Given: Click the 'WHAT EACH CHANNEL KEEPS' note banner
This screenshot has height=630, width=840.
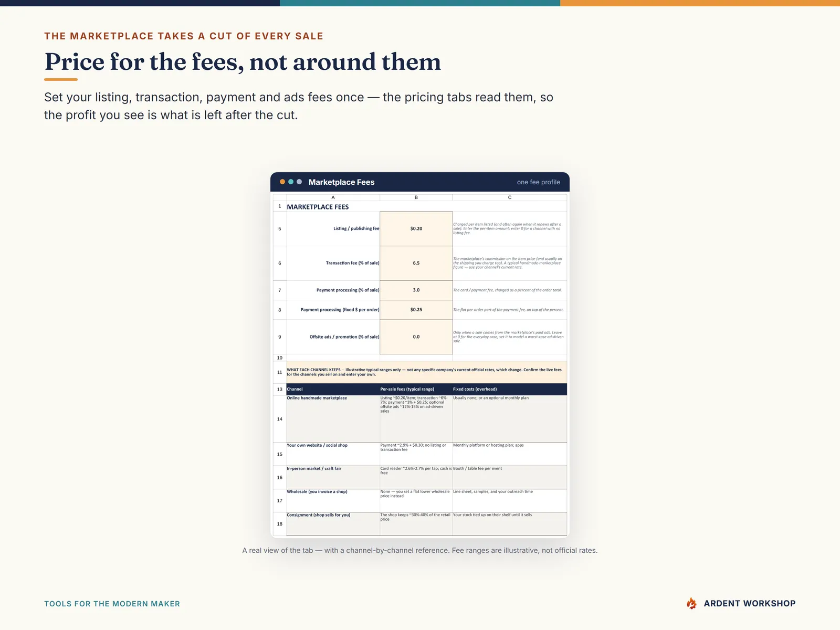Looking at the screenshot, I should coord(426,372).
